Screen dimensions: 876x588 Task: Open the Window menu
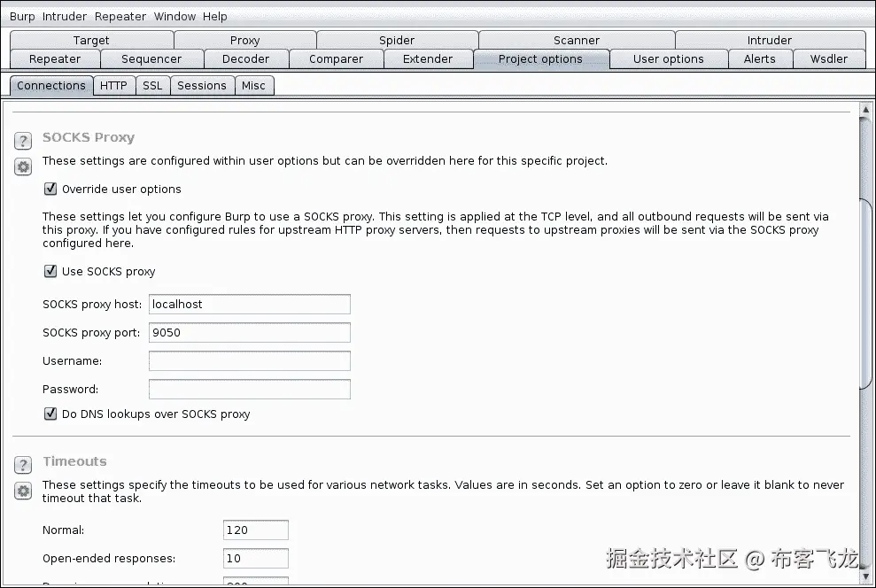coord(174,16)
